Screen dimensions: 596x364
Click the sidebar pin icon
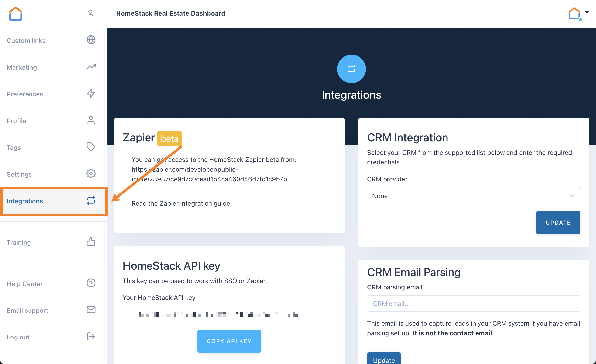click(91, 13)
